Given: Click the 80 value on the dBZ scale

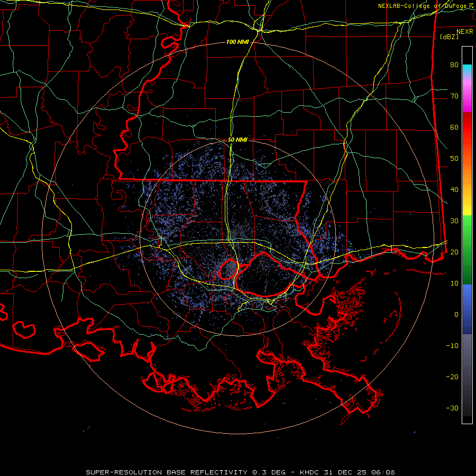Looking at the screenshot, I should pos(454,65).
